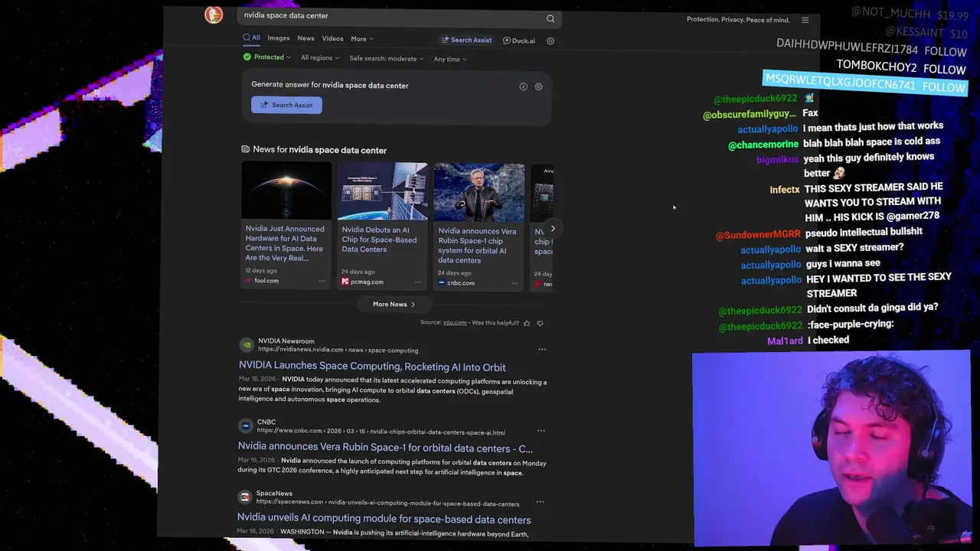
Task: Open cnbc.com news card thumbnail
Action: [x=479, y=193]
